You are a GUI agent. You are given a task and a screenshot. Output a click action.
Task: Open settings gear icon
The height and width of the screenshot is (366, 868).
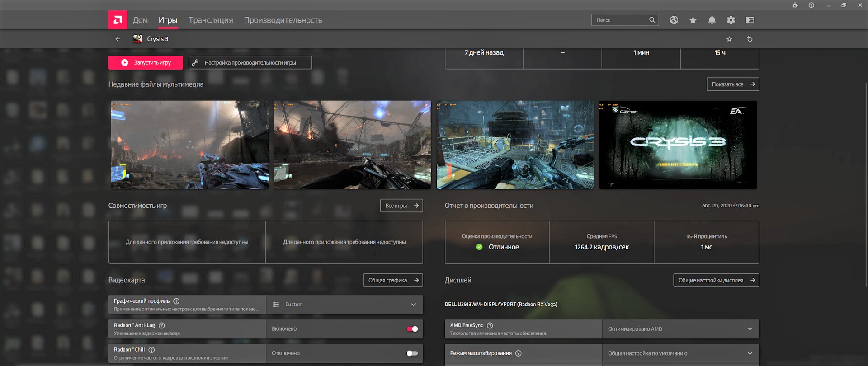click(731, 20)
